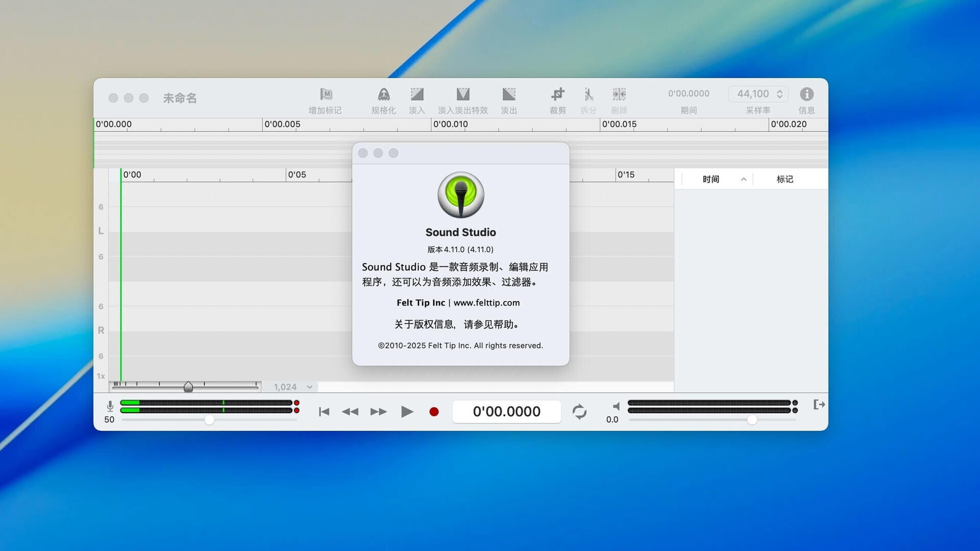Image resolution: width=980 pixels, height=551 pixels.
Task: Open Fade Special (淡入淡出特效) tool
Action: (462, 94)
